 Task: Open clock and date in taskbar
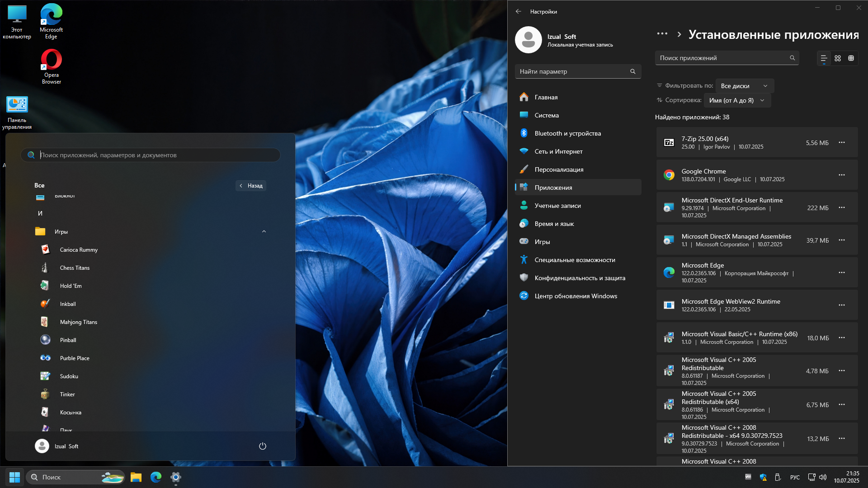[847, 477]
